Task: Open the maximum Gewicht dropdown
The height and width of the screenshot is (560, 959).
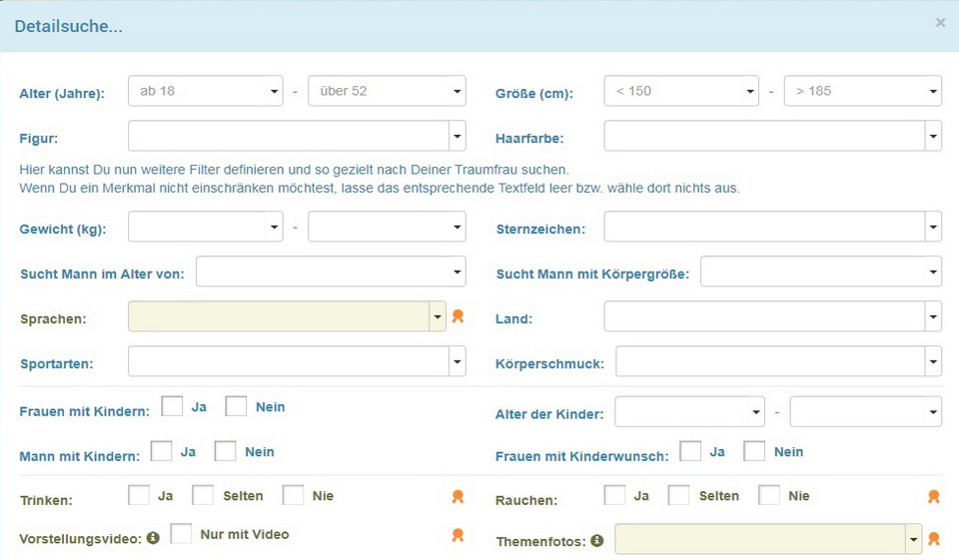Action: click(387, 227)
